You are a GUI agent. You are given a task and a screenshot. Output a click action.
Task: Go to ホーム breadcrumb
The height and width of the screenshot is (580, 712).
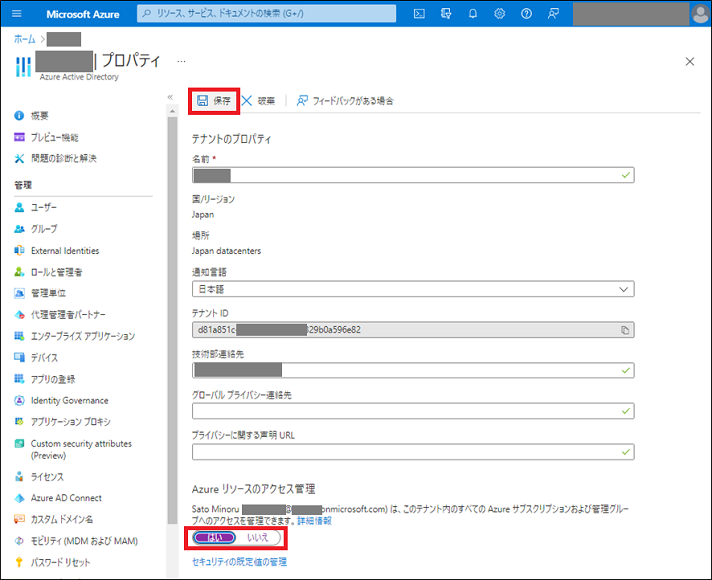click(25, 40)
